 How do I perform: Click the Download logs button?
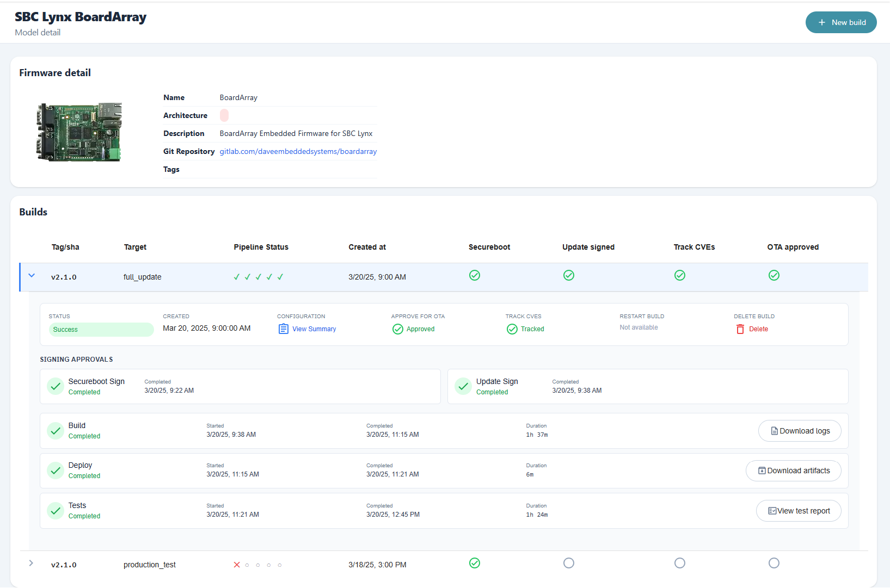coord(799,431)
